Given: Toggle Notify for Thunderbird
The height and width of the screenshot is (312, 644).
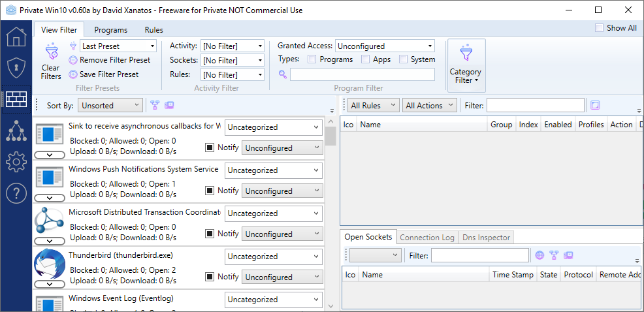Looking at the screenshot, I should 210,277.
